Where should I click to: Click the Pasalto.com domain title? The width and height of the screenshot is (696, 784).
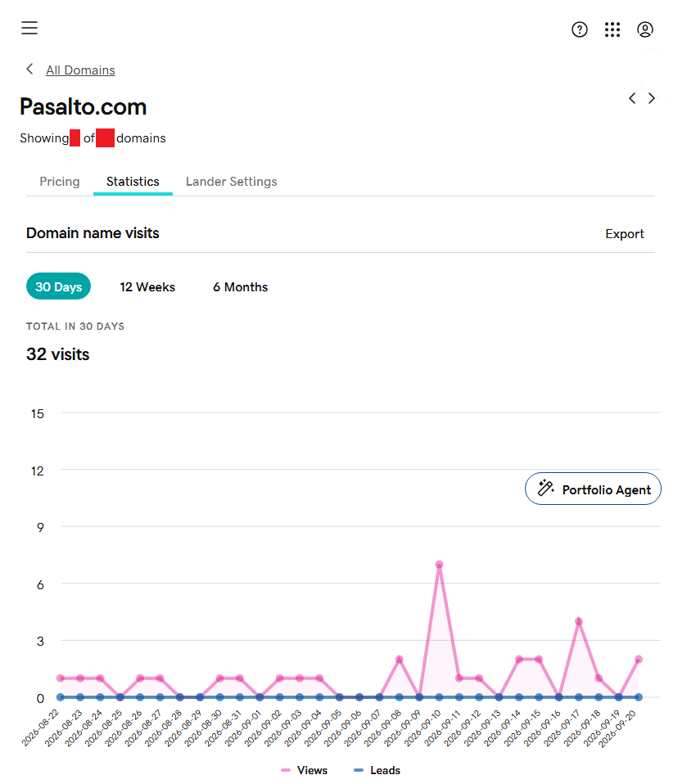tap(83, 107)
